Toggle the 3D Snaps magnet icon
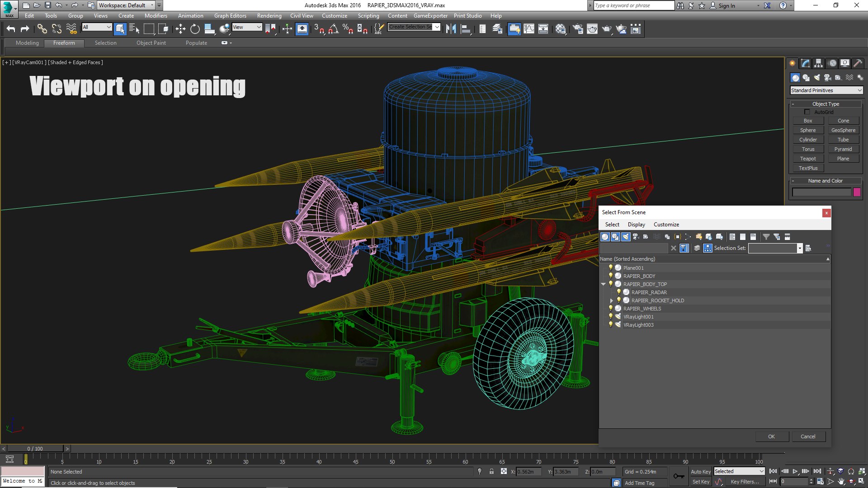This screenshot has height=488, width=868. pyautogui.click(x=319, y=29)
